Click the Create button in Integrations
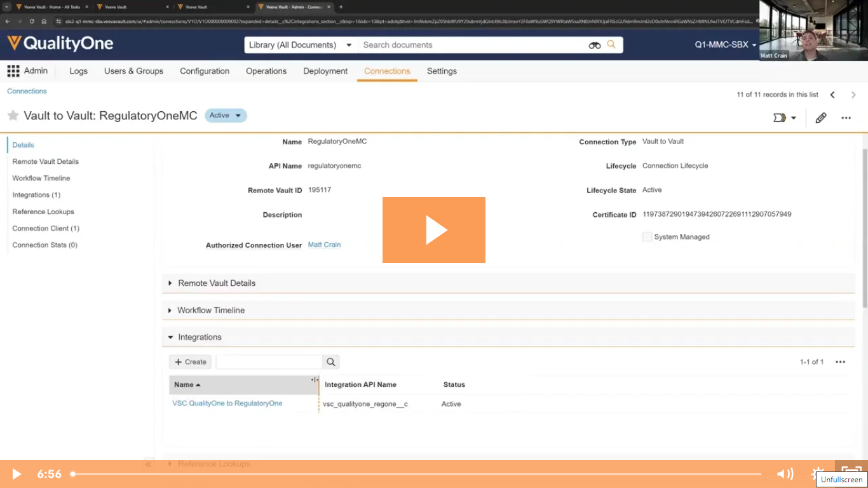 (189, 362)
